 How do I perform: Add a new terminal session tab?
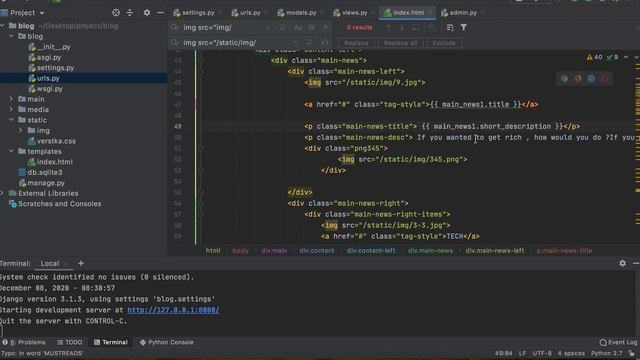(x=81, y=264)
